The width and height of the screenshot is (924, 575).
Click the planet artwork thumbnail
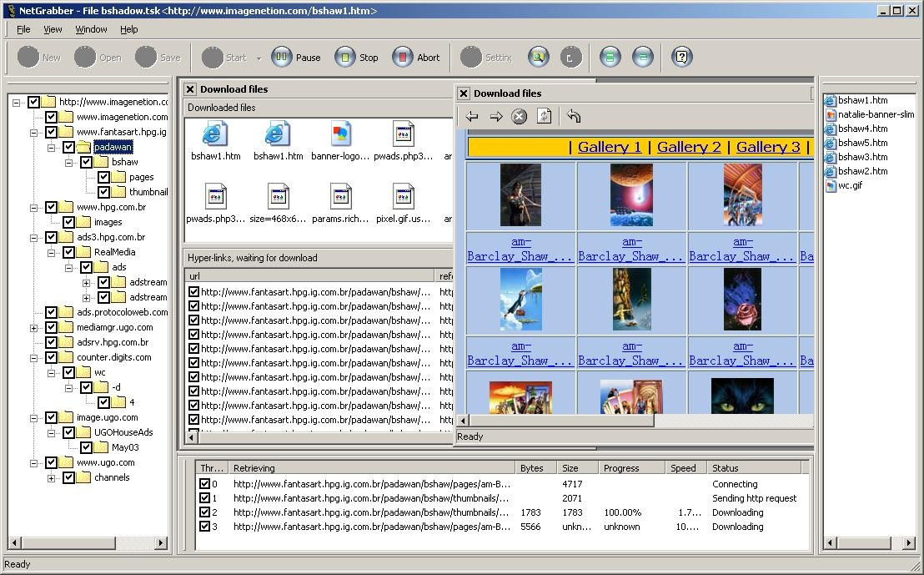click(x=632, y=194)
